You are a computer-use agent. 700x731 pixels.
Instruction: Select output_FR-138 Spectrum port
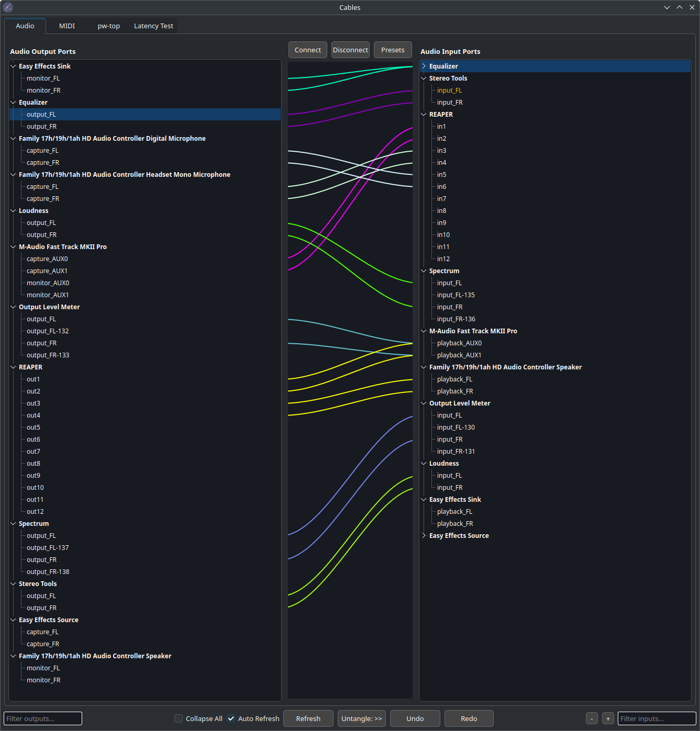48,572
